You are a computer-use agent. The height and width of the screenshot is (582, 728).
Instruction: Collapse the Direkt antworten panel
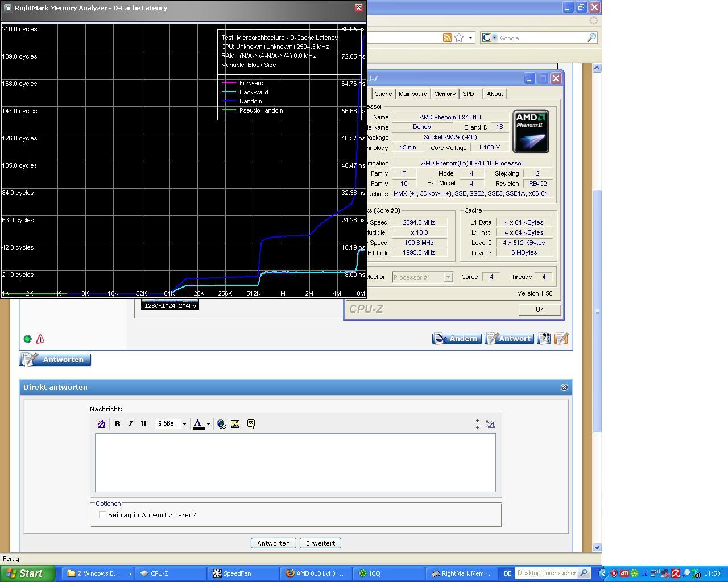(564, 388)
